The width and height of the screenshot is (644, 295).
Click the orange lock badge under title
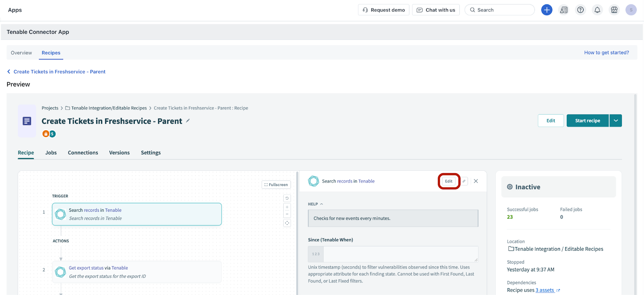45,134
